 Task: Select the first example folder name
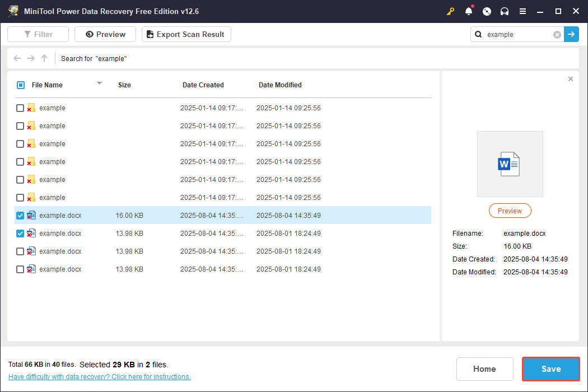(52, 108)
